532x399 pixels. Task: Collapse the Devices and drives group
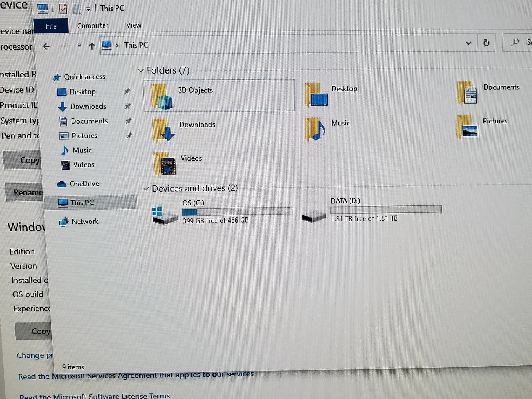point(146,189)
